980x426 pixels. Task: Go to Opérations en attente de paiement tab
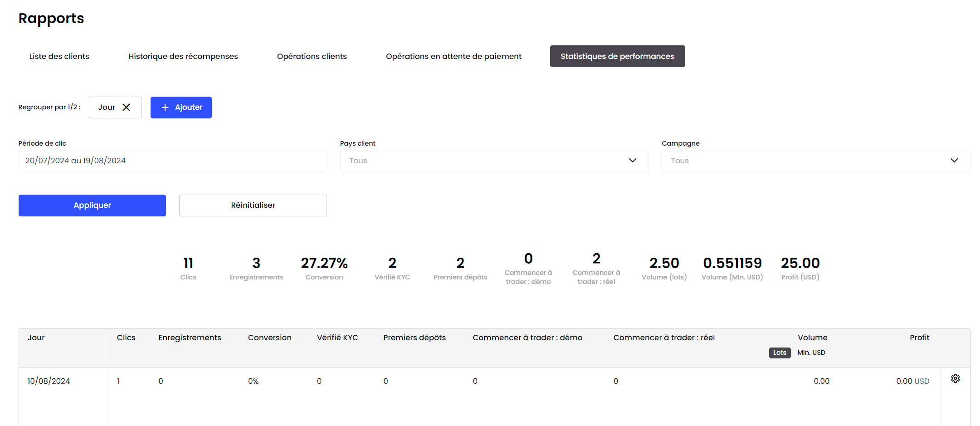[453, 56]
